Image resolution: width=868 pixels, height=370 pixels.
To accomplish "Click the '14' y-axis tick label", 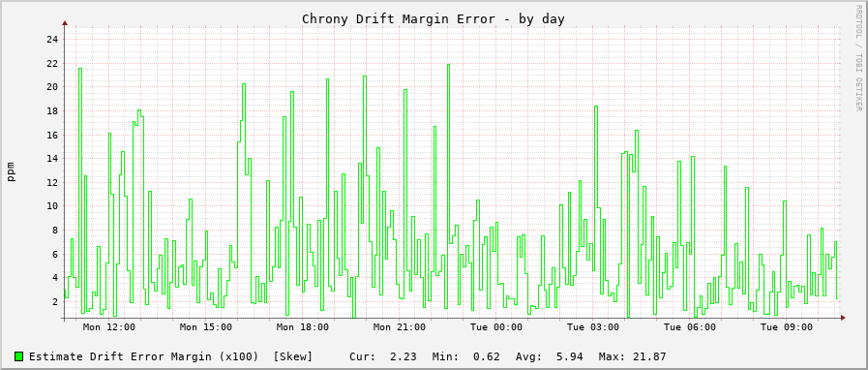I will click(52, 159).
